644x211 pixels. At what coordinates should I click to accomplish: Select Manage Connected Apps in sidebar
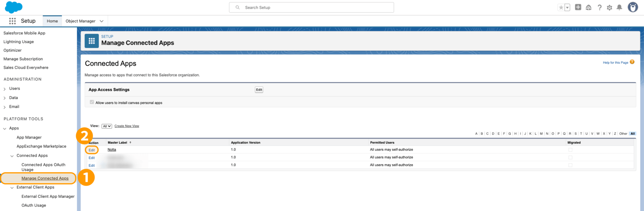[x=45, y=178]
